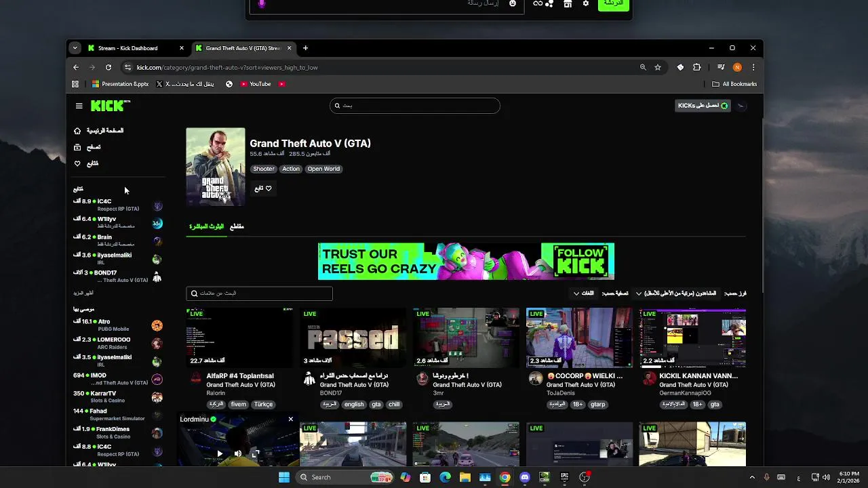Open FrankDimes recommended channel

click(x=118, y=432)
